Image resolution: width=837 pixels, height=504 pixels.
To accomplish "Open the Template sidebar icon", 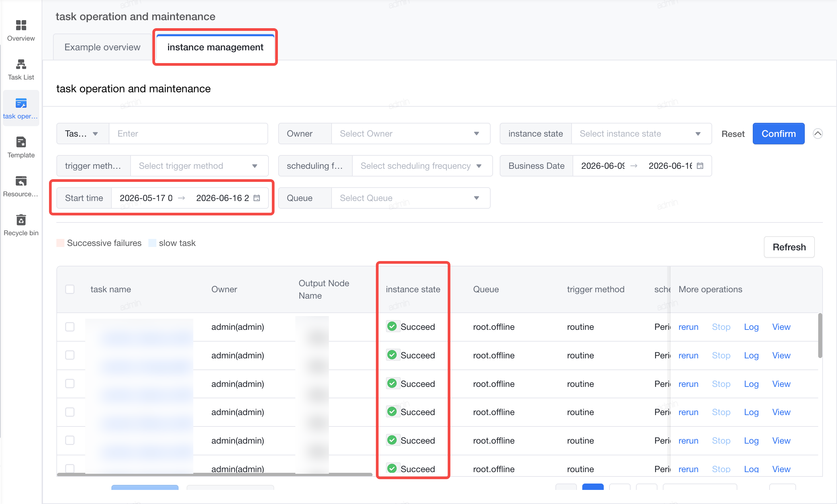I will (x=21, y=142).
